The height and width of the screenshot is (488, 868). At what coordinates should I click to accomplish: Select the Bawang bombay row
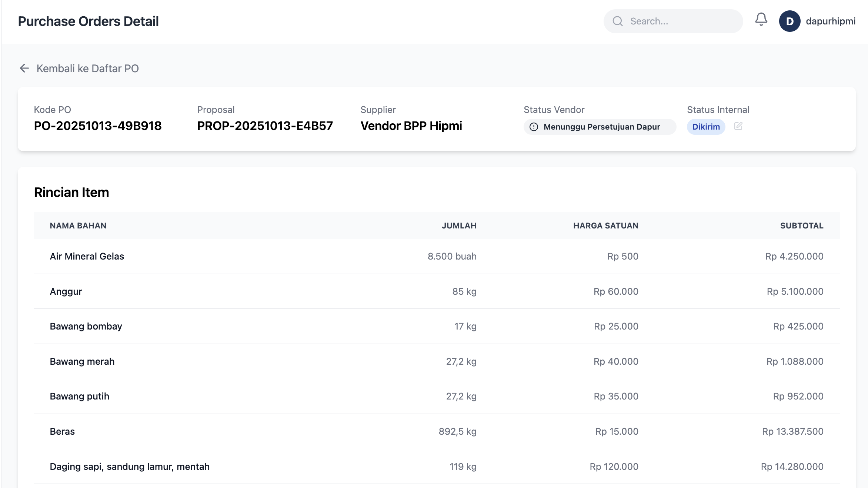86,326
